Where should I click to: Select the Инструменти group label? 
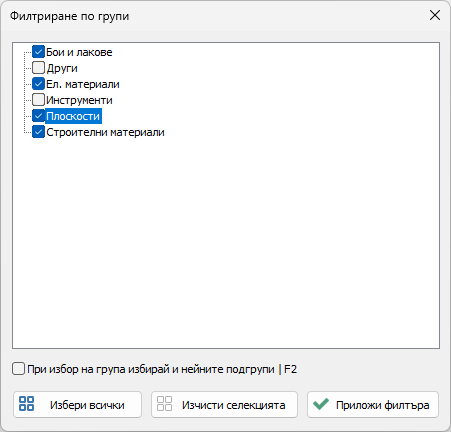point(79,100)
